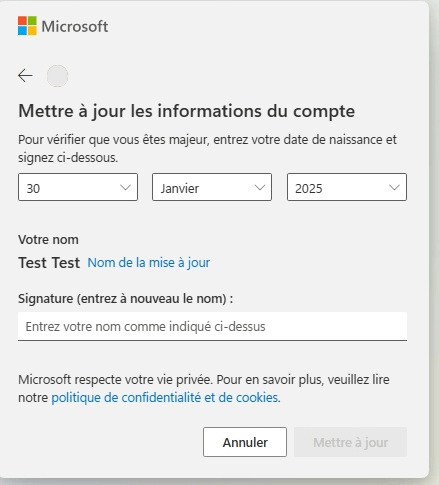Screen dimensions: 439x485
Task: Open the 'politique de confidentialité et de cookies' link
Action: (165, 398)
